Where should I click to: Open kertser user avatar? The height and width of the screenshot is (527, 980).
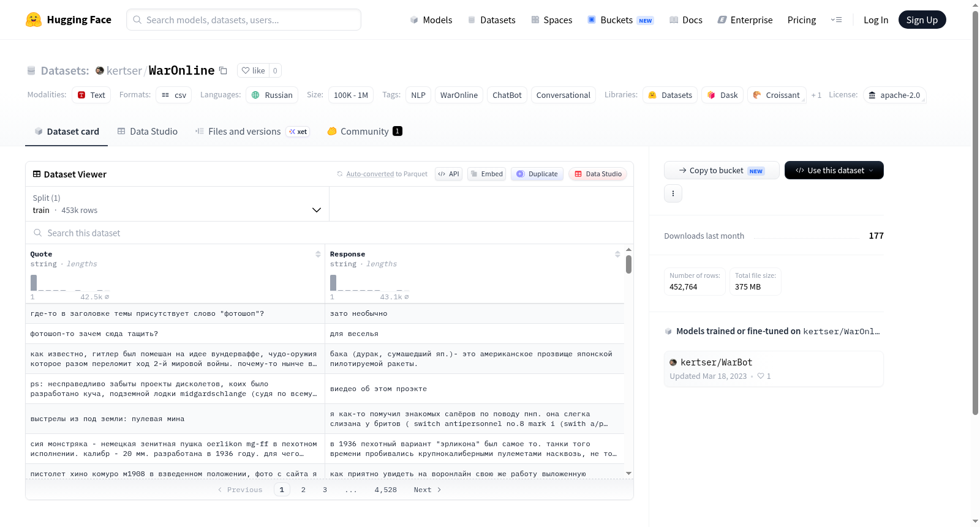coord(100,70)
